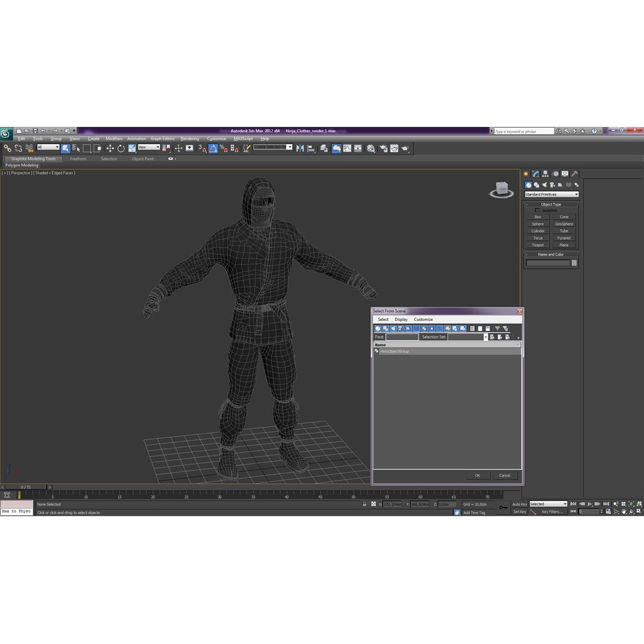Open Key Filters settings
Viewport: 644px width, 644px height.
pos(552,512)
